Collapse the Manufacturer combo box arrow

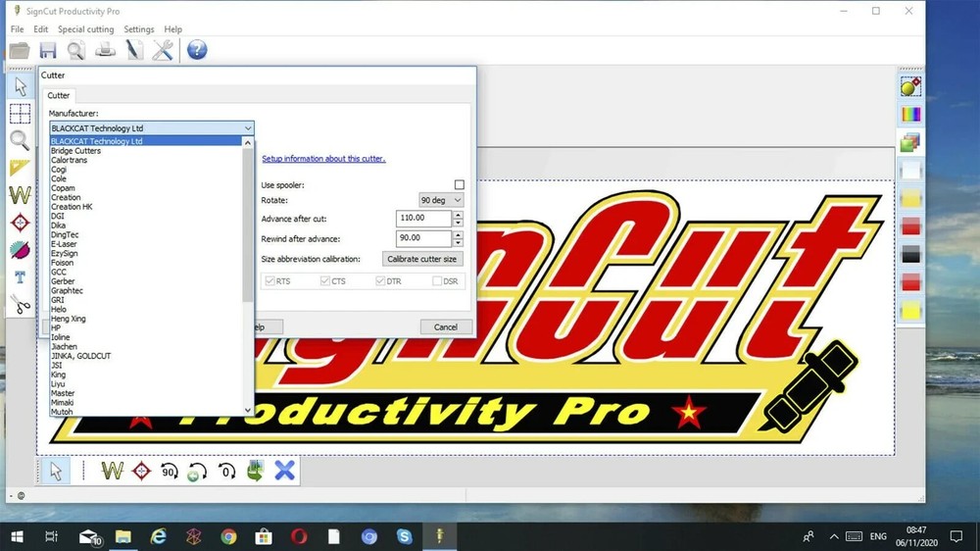pyautogui.click(x=248, y=128)
